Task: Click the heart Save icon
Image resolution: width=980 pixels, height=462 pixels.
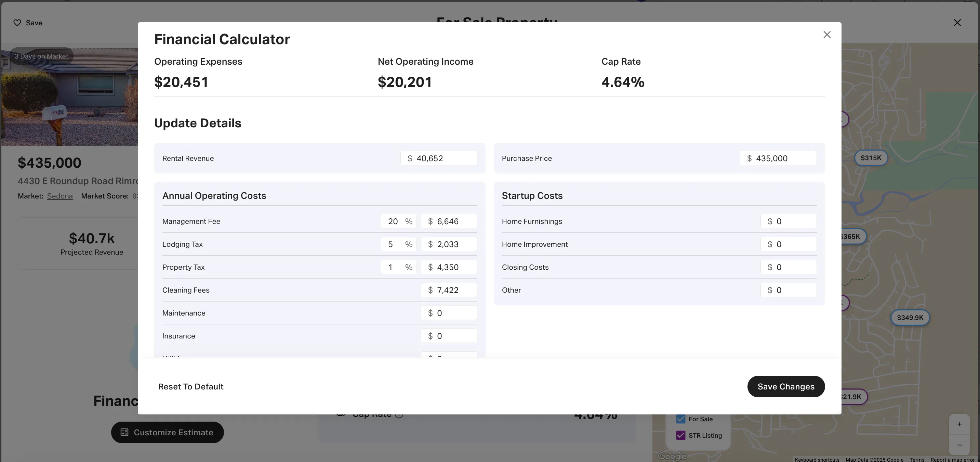Action: (x=17, y=23)
